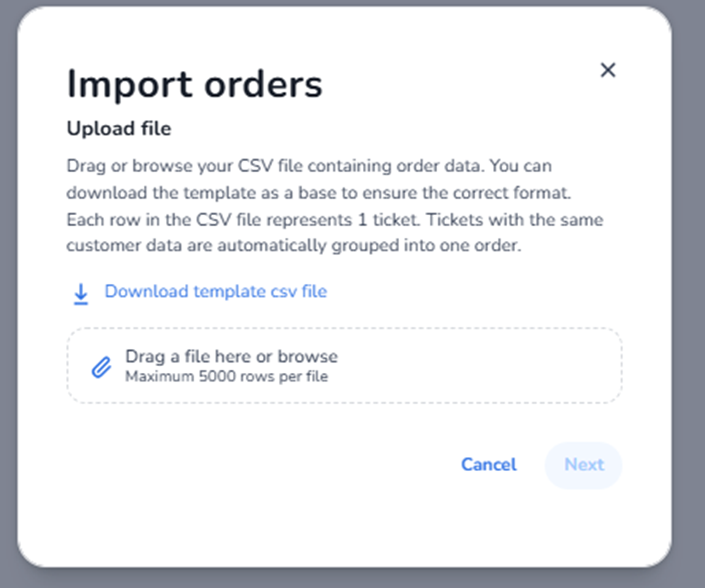Image resolution: width=705 pixels, height=588 pixels.
Task: Click the line "customer data are automatically grouped"
Action: pyautogui.click(x=294, y=245)
